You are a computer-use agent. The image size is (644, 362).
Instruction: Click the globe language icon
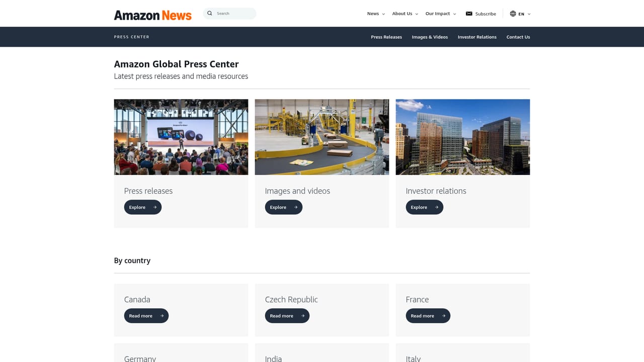click(x=513, y=14)
